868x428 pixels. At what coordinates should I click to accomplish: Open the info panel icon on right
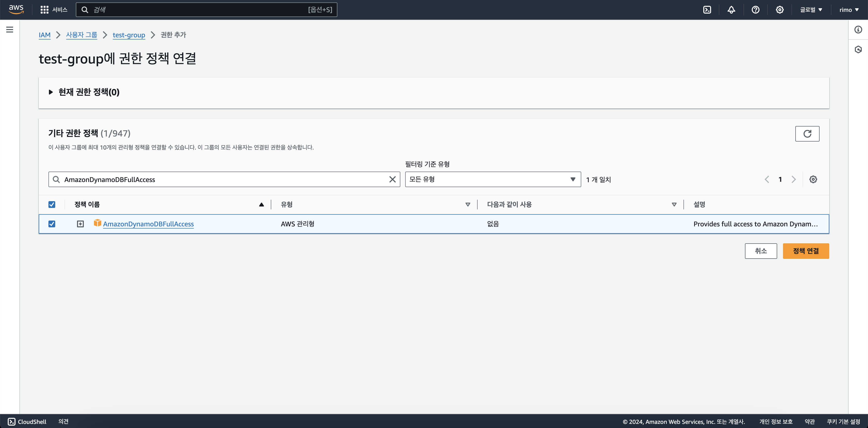(858, 30)
